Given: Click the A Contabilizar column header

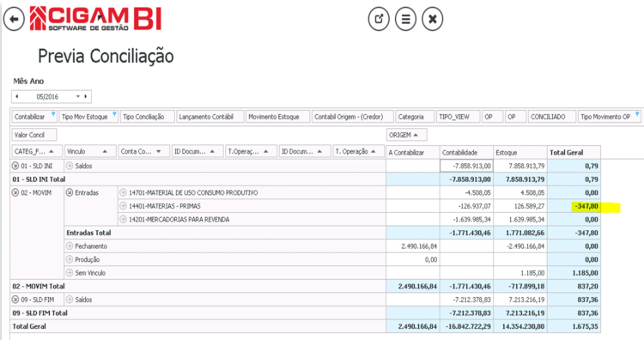Looking at the screenshot, I should (x=412, y=152).
